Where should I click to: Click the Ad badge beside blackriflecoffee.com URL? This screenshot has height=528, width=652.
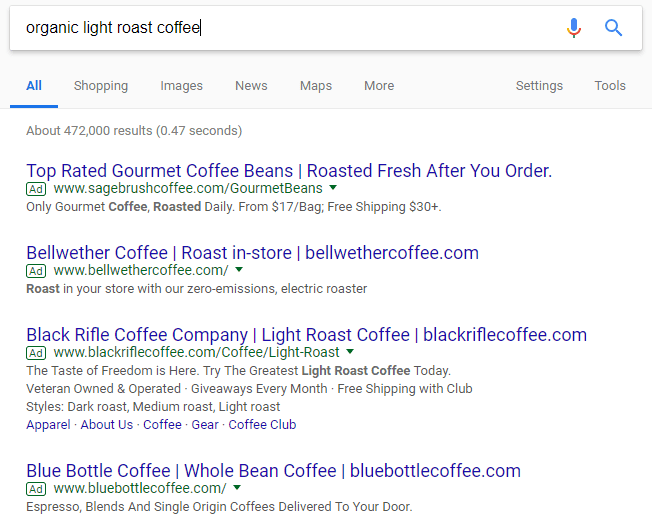(x=36, y=352)
